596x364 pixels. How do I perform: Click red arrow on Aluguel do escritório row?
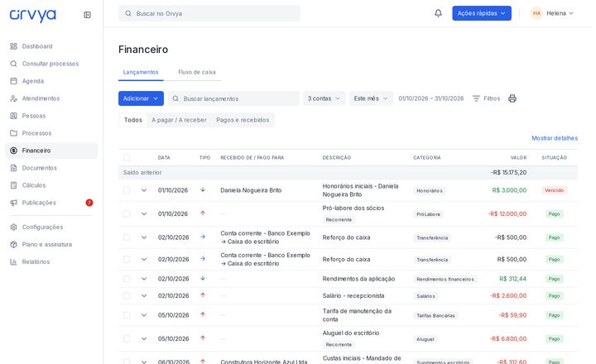tap(203, 338)
